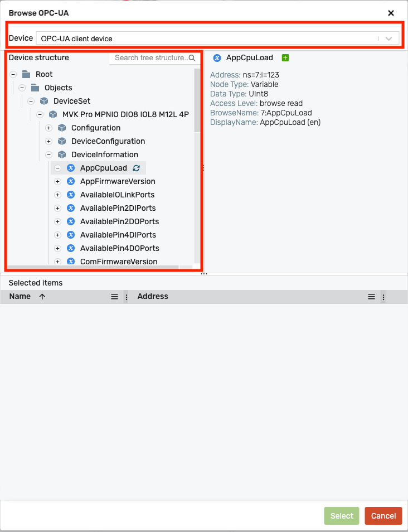Image resolution: width=408 pixels, height=532 pixels.
Task: Click the address value ns=7;i=123
Action: (x=261, y=75)
